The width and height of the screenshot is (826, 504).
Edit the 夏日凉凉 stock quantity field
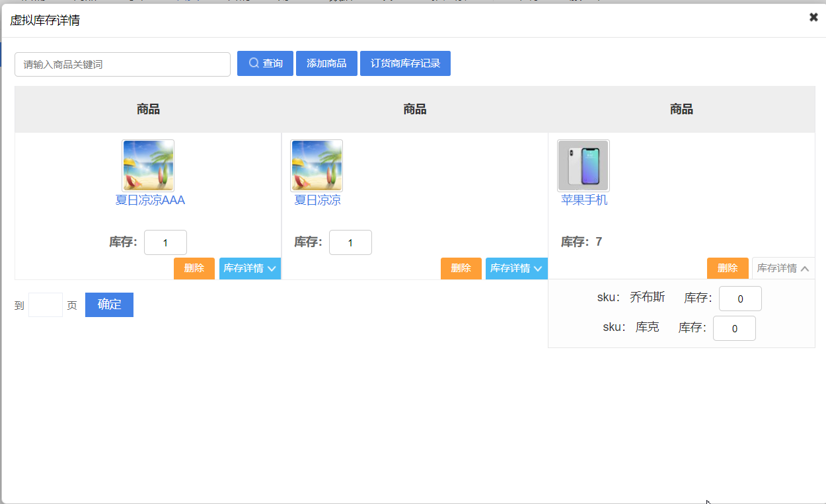coord(350,242)
